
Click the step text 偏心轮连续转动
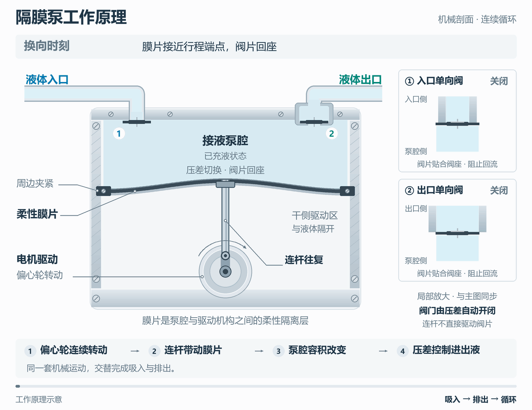point(74,350)
